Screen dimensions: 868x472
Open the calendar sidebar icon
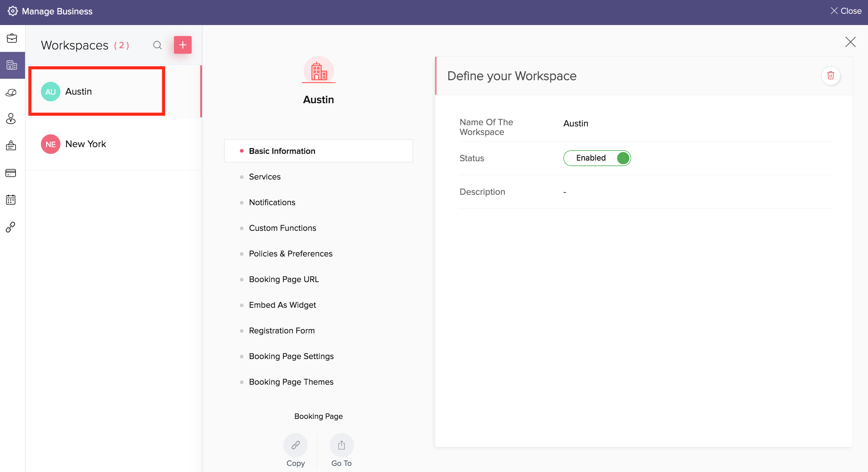11,200
